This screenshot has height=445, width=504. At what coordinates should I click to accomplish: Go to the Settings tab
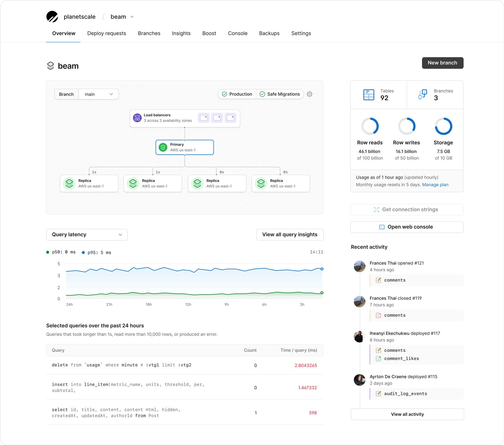[x=301, y=33]
